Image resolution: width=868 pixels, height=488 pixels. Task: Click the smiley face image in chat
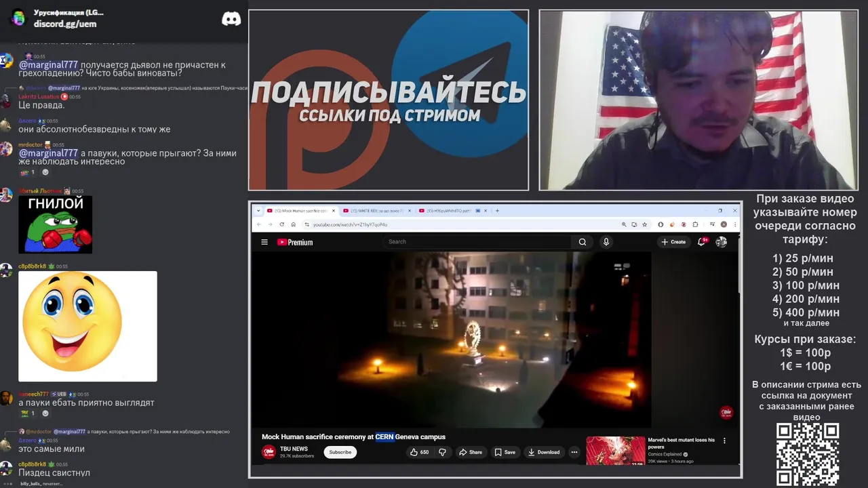[x=87, y=326]
